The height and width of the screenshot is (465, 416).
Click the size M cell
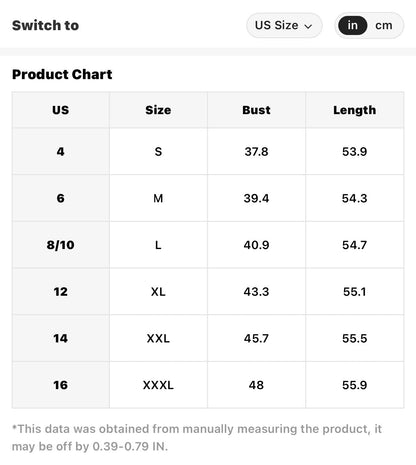pos(158,198)
